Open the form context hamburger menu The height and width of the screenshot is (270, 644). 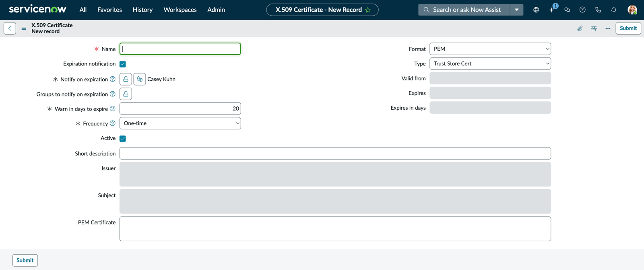(24, 28)
